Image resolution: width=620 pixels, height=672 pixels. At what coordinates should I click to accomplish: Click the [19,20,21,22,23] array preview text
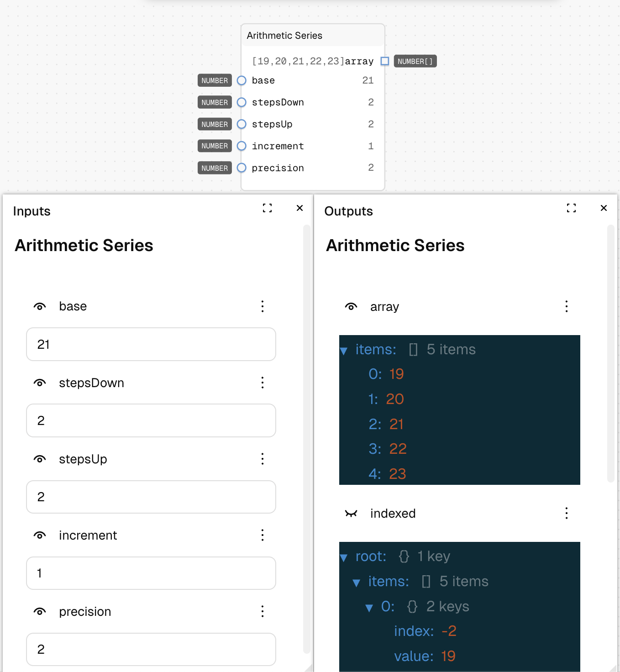[298, 61]
